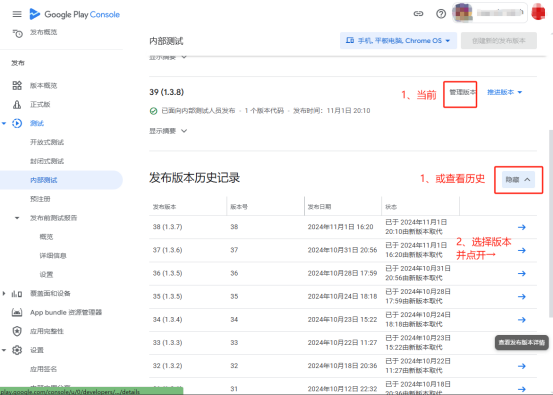This screenshot has width=553, height=395.
Task: Open the 手机, 平板电脑, Chrome OS dropdown
Action: point(398,41)
